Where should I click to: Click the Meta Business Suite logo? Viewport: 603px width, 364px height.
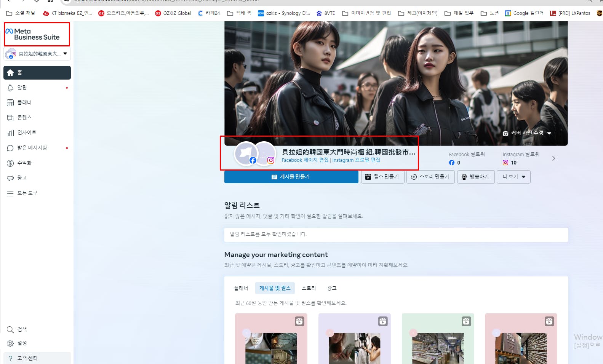click(33, 34)
